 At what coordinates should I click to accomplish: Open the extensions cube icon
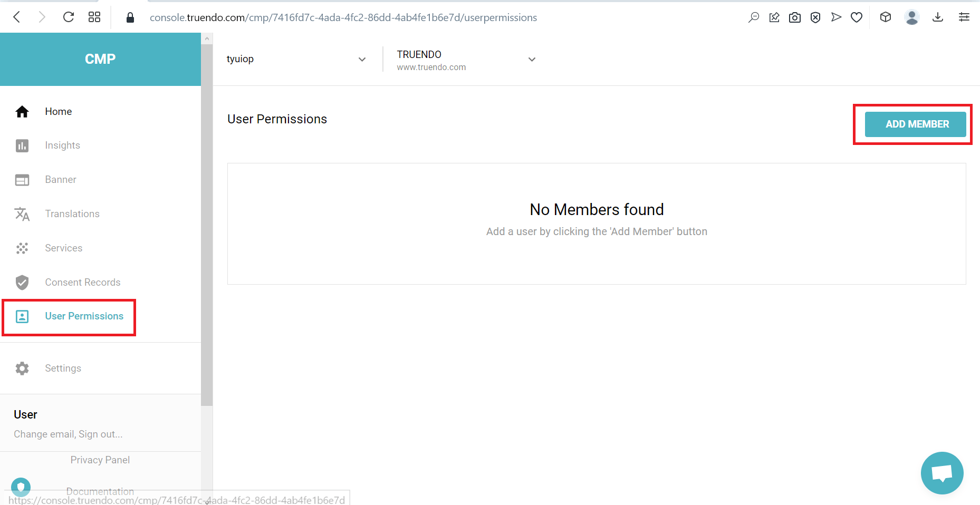(x=886, y=17)
